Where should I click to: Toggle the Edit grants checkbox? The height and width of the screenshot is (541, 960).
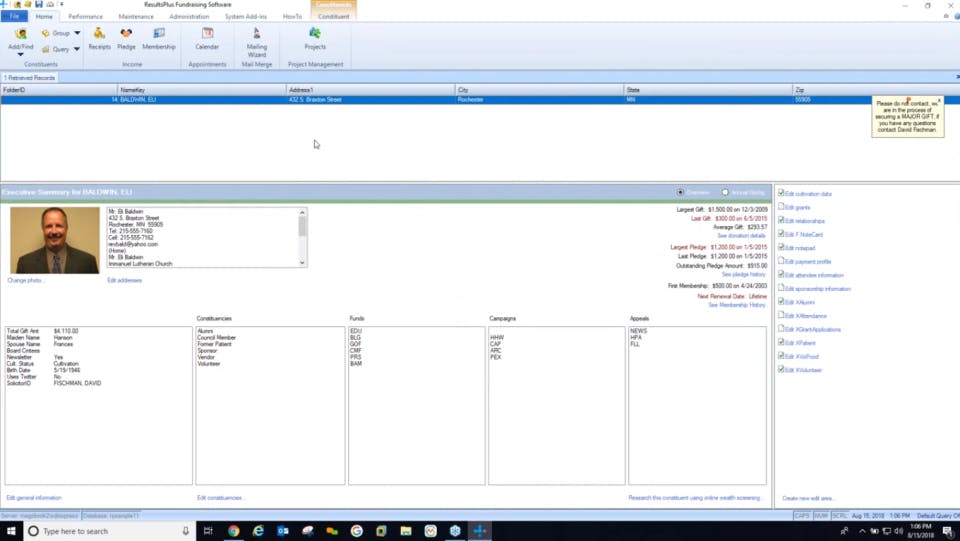(x=781, y=206)
